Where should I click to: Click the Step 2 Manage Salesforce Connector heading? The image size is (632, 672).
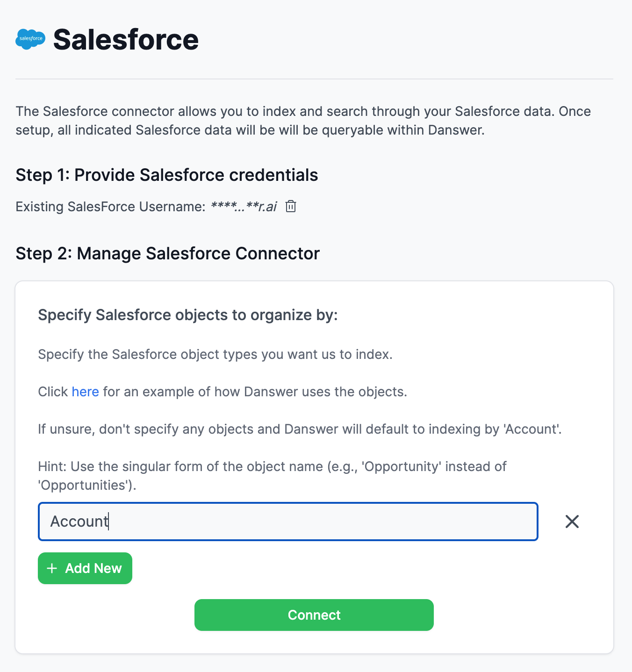point(167,253)
